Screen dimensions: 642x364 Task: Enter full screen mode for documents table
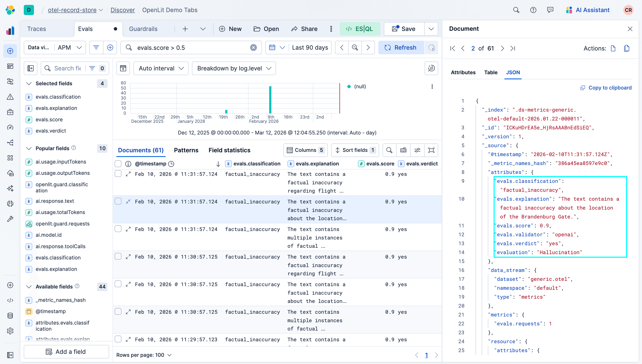coord(431,150)
